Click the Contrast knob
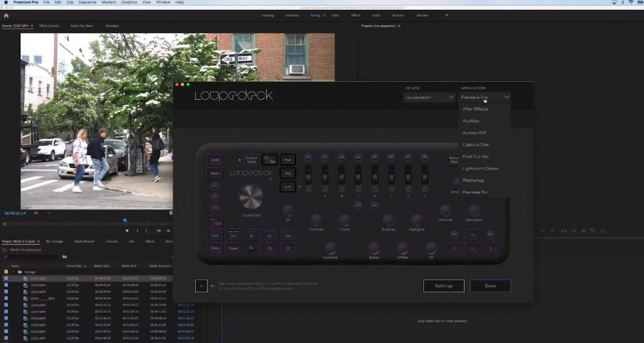 [316, 220]
